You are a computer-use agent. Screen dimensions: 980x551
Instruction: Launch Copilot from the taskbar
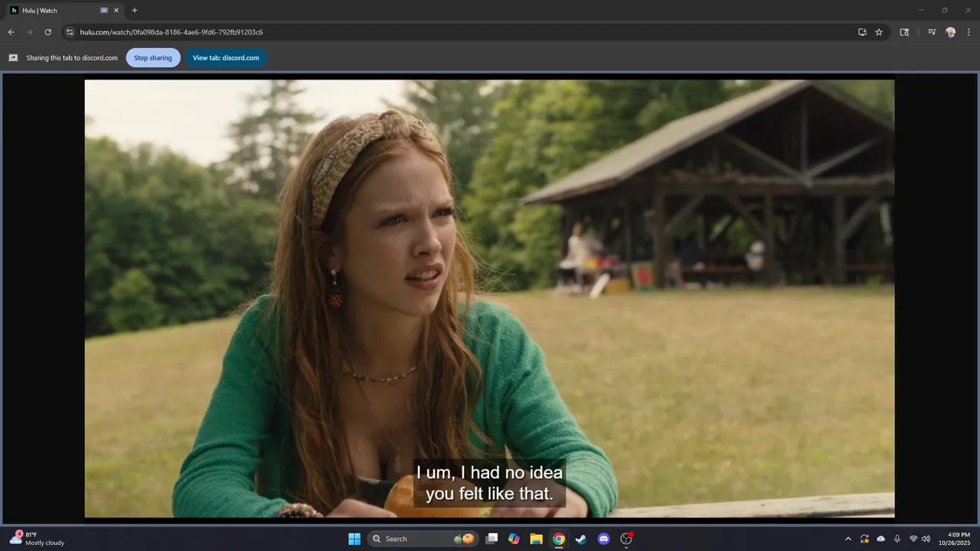[x=514, y=539]
